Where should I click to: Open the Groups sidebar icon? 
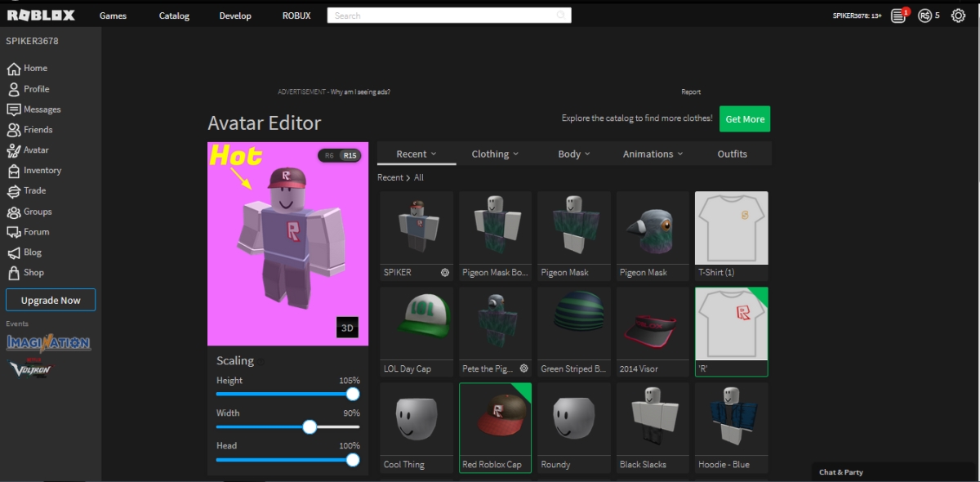tap(13, 212)
